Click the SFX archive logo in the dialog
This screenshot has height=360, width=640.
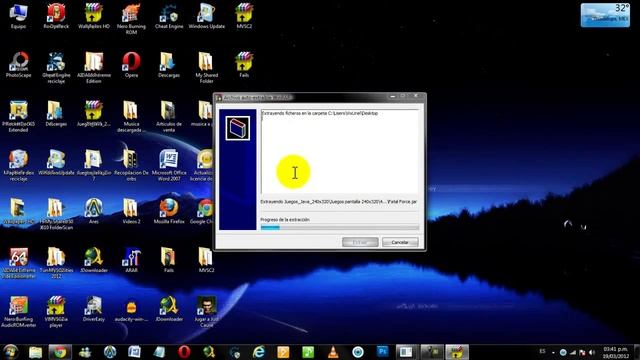pos(238,128)
